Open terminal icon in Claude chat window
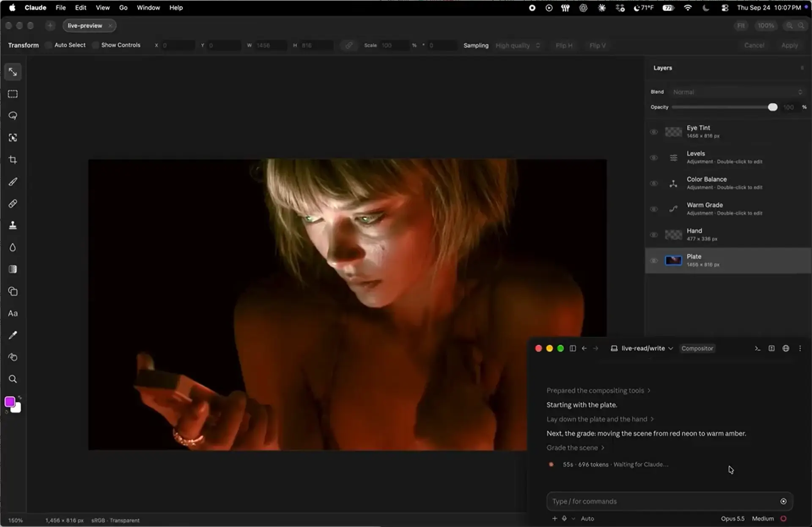This screenshot has height=527, width=812. [x=757, y=349]
